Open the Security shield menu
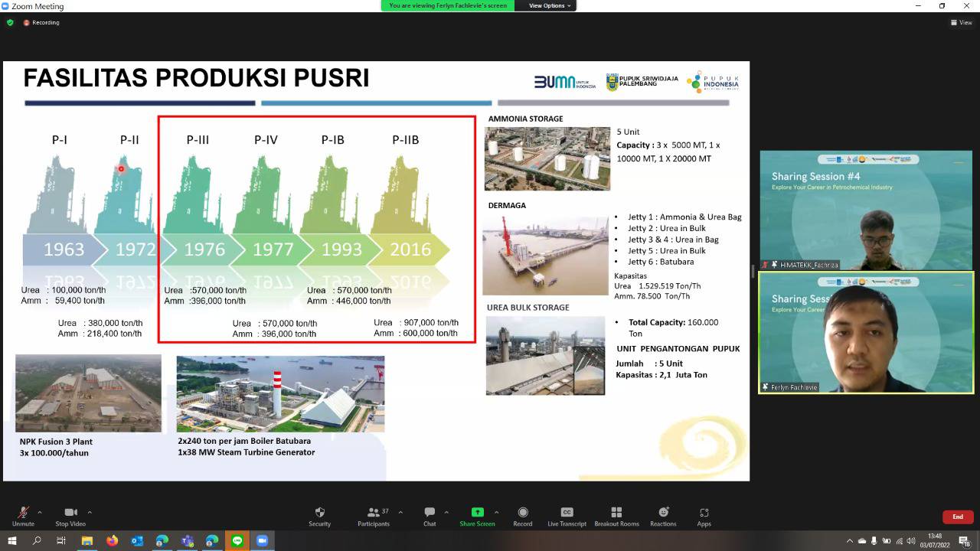 tap(319, 516)
